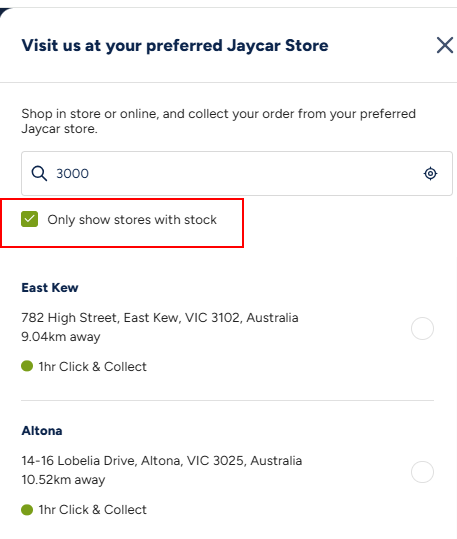Click Altona's green availability dot
The height and width of the screenshot is (539, 457).
27,509
